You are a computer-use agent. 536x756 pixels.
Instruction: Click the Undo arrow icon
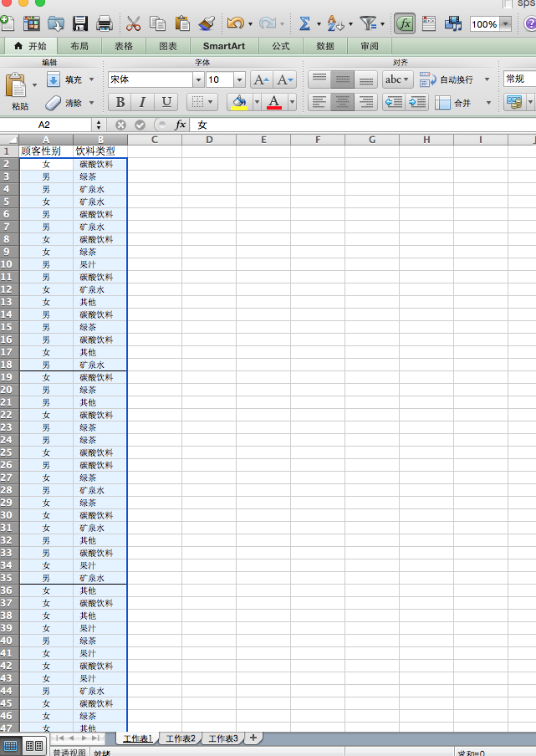[235, 23]
